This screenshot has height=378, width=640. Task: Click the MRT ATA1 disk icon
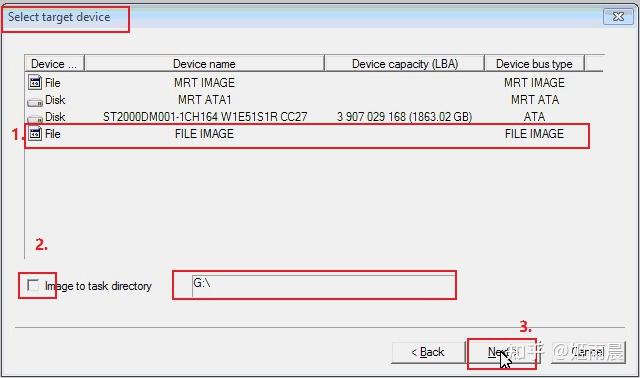35,102
